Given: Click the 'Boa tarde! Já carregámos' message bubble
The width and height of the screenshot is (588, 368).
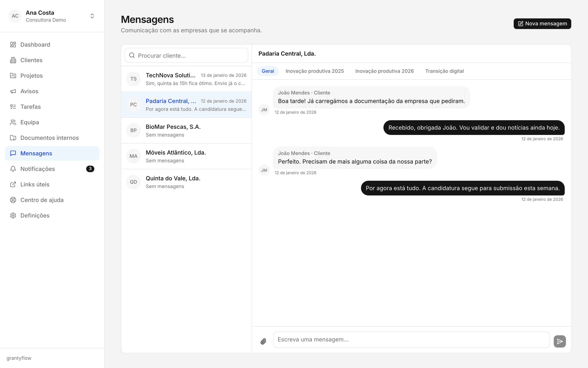Looking at the screenshot, I should tap(371, 97).
